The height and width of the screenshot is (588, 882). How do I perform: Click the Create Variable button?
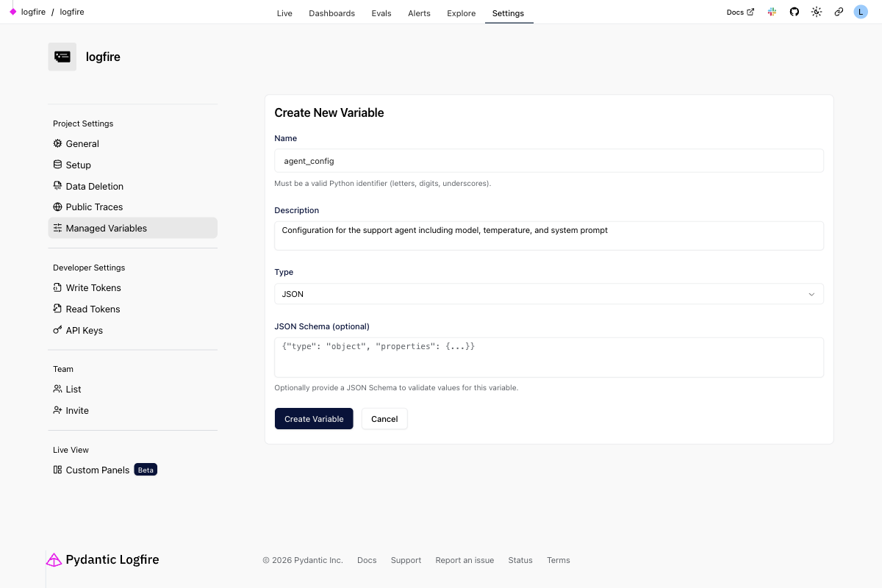tap(314, 419)
